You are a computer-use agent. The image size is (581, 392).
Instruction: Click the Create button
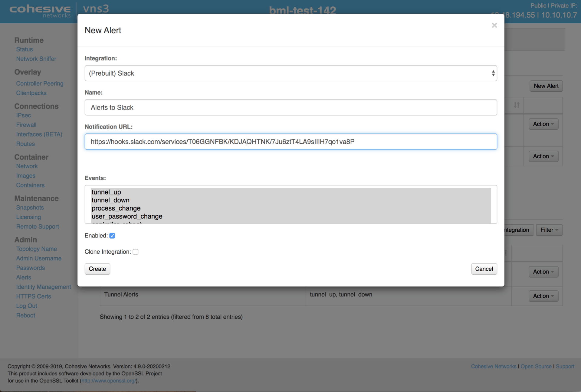[x=97, y=269]
